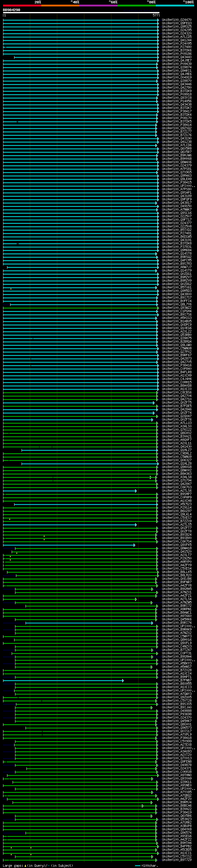Image resolution: width=197 pixels, height=868 pixels.
Task: Select the UniRef100_Q06327 label
Action: click(x=177, y=460)
